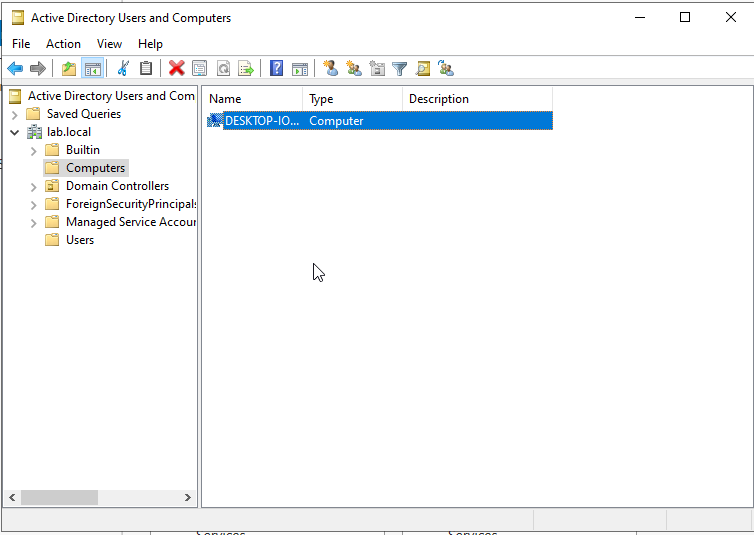Click the clipboard icon in the toolbar

point(146,68)
